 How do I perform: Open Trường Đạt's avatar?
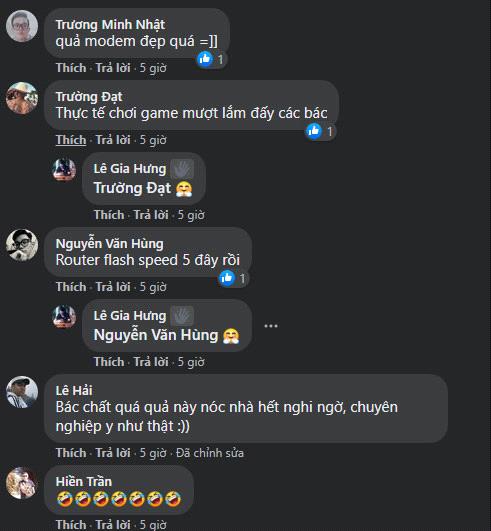pos(22,98)
